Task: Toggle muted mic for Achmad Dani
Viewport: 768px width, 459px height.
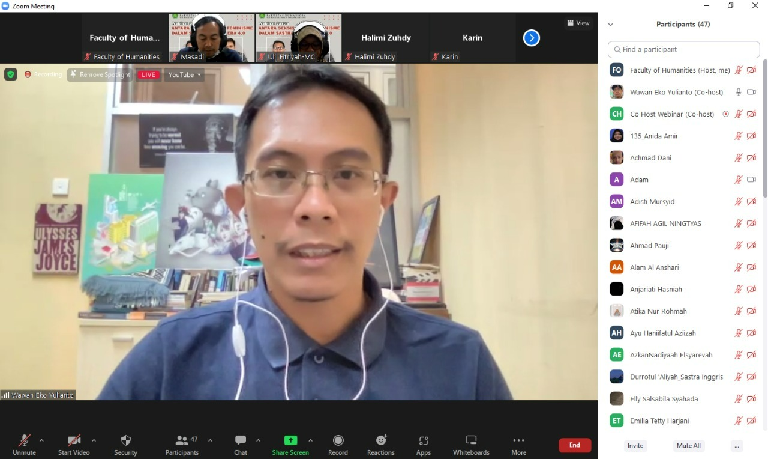Action: pos(738,158)
